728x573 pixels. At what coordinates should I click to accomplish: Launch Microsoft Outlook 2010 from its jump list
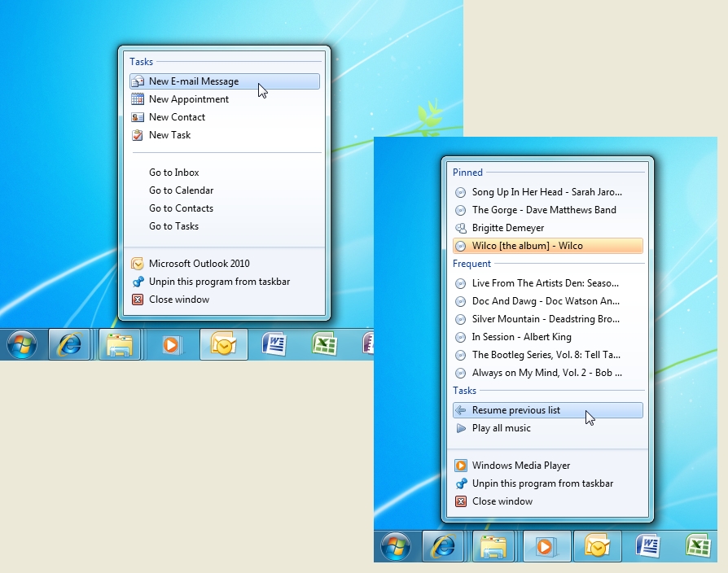click(x=199, y=264)
